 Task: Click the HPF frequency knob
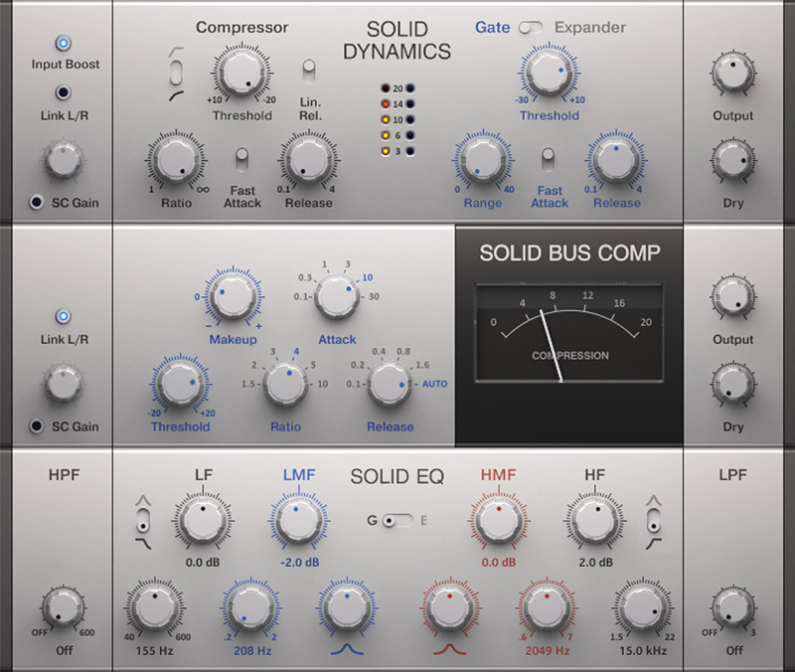(x=63, y=607)
